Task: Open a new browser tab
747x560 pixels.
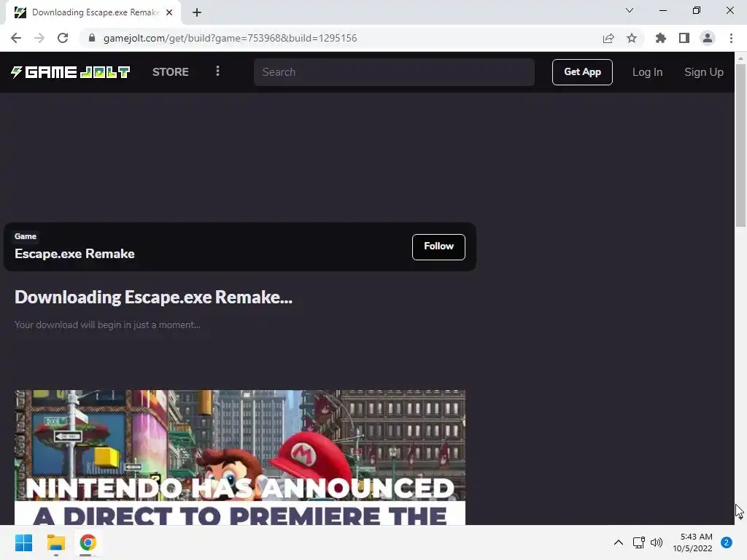Action: [197, 12]
